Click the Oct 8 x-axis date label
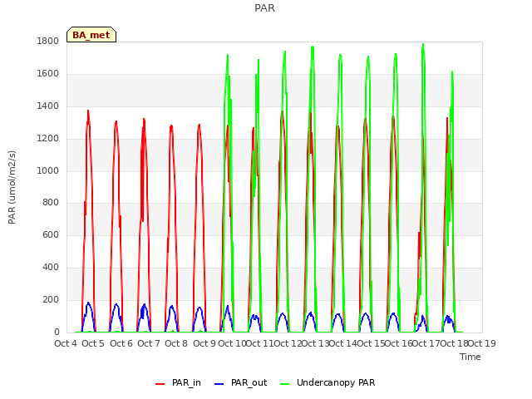This screenshot has height=399, width=532. point(176,343)
